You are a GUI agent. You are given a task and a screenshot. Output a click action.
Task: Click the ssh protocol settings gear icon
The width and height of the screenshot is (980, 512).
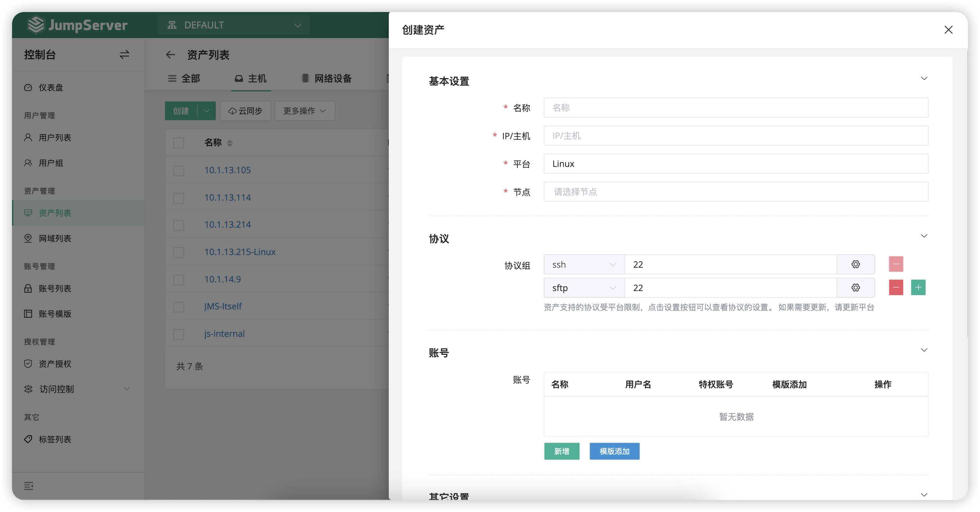tap(855, 265)
